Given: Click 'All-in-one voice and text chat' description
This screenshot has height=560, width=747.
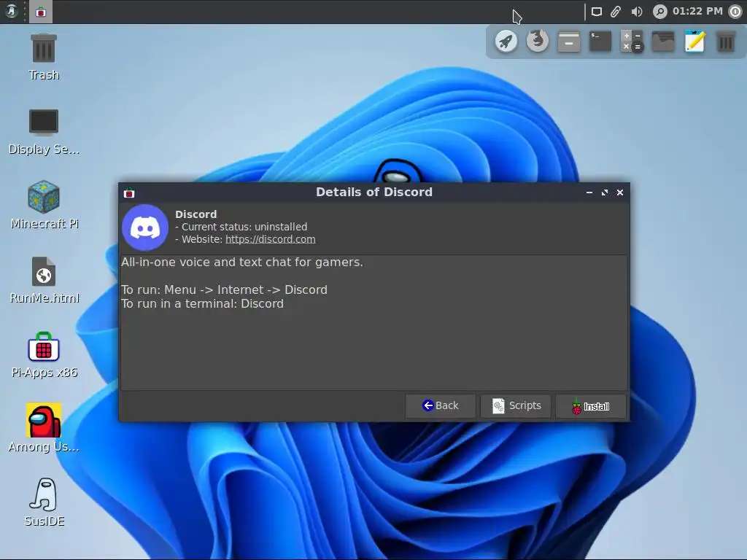Looking at the screenshot, I should coord(242,262).
